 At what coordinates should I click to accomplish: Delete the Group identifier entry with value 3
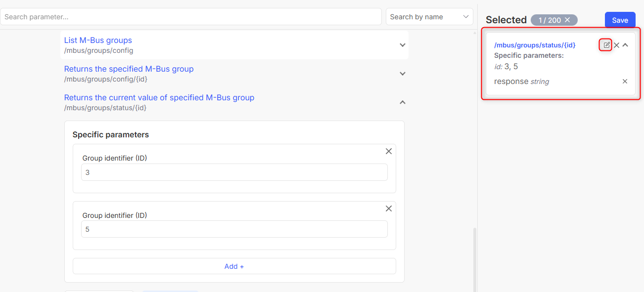click(x=388, y=151)
